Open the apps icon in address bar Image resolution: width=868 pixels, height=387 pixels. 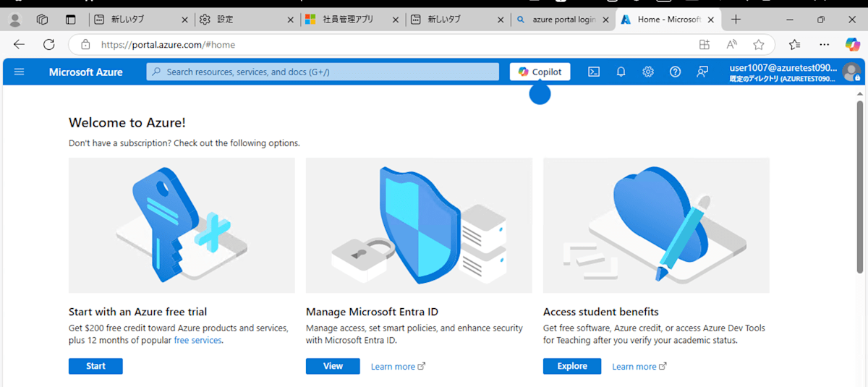(x=705, y=44)
